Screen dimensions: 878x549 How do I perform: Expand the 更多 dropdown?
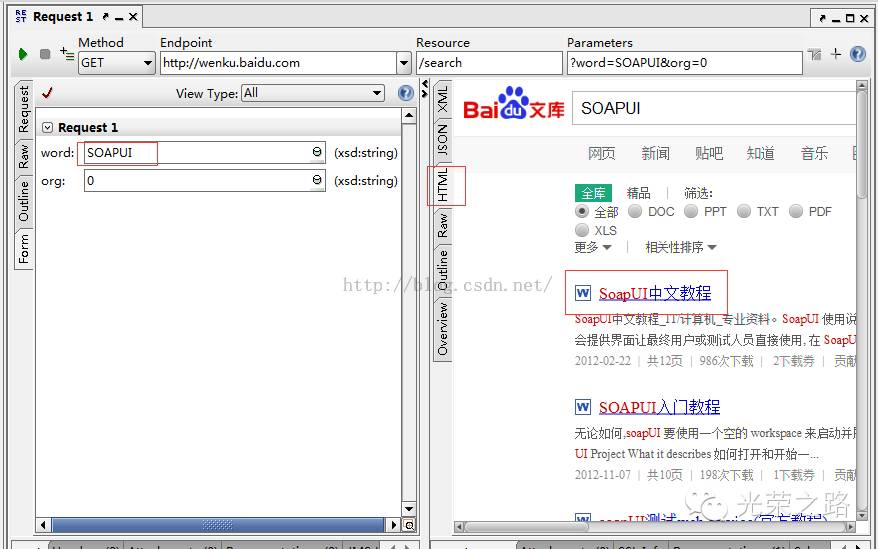[x=592, y=247]
